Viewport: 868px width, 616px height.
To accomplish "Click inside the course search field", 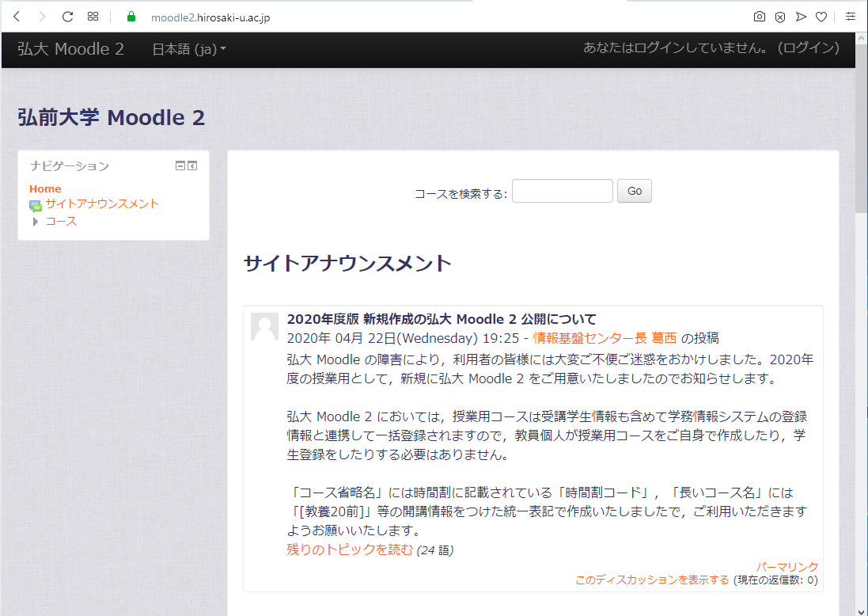I will coord(562,190).
